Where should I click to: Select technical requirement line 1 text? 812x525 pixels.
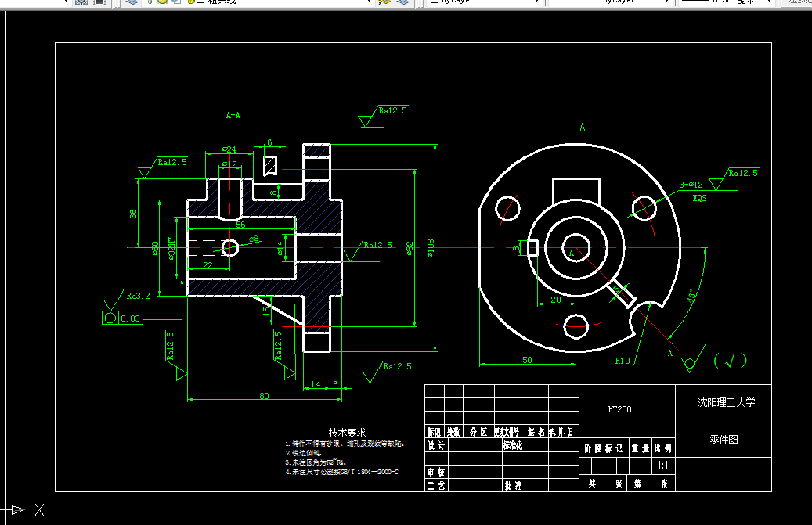pyautogui.click(x=345, y=444)
